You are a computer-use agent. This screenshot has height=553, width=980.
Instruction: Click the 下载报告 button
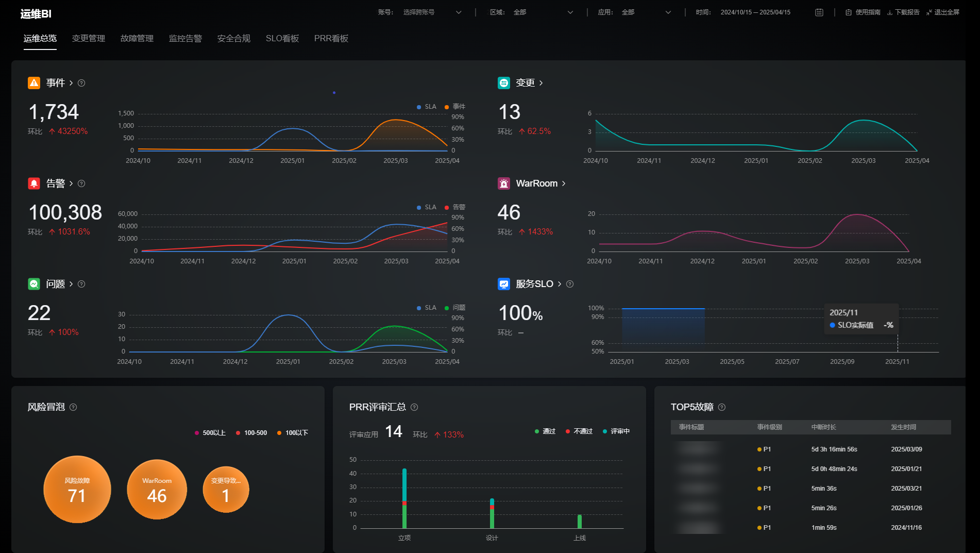click(903, 12)
